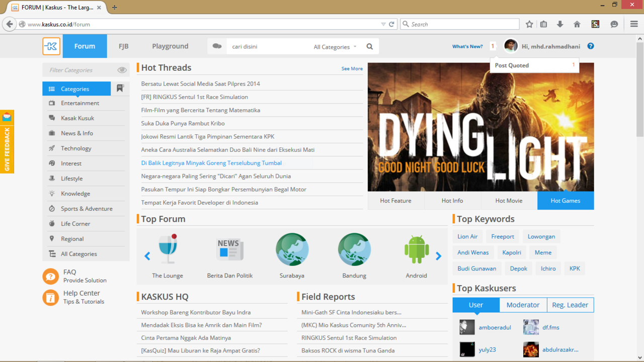Click the Dying Light banner image
The image size is (644, 362).
481,127
